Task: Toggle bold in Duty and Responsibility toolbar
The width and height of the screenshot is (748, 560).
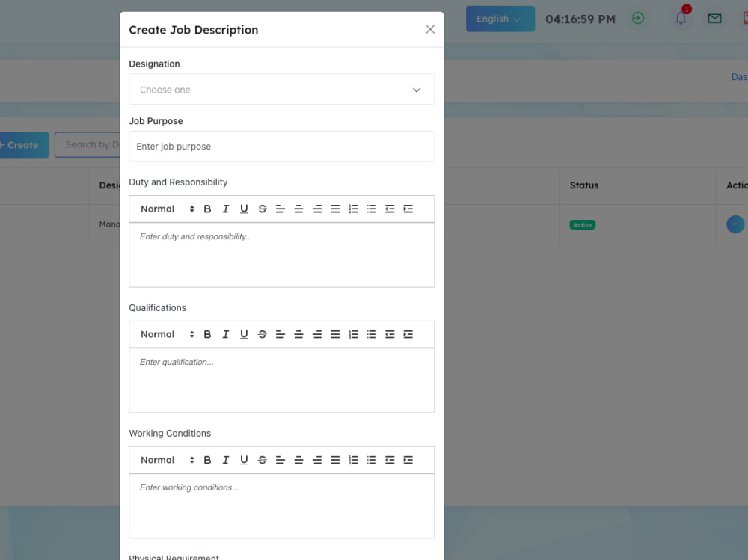Action: (207, 209)
